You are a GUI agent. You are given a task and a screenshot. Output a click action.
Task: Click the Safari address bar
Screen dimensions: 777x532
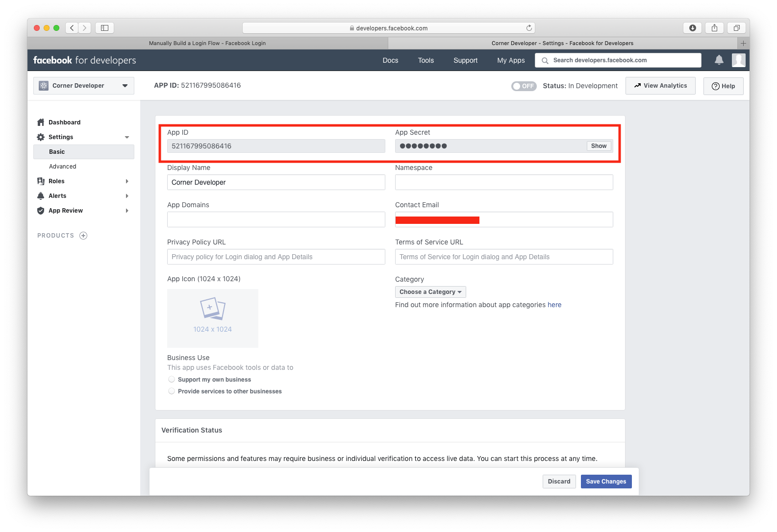(389, 28)
